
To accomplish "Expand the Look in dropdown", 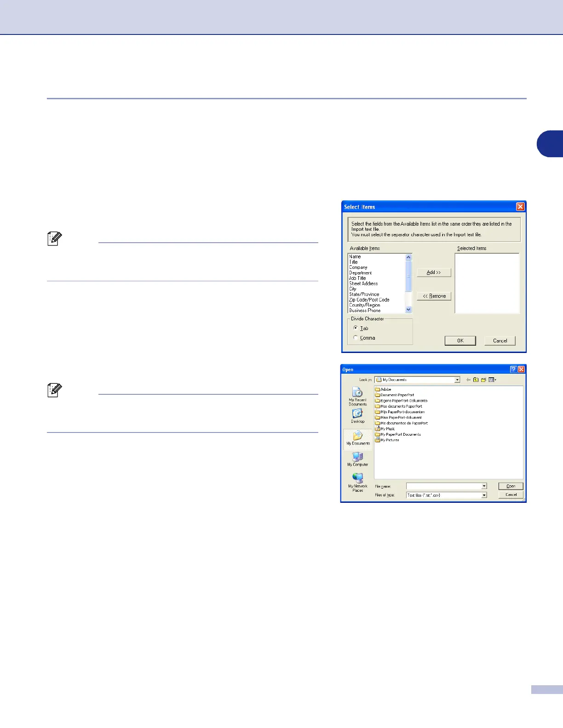I will [457, 380].
